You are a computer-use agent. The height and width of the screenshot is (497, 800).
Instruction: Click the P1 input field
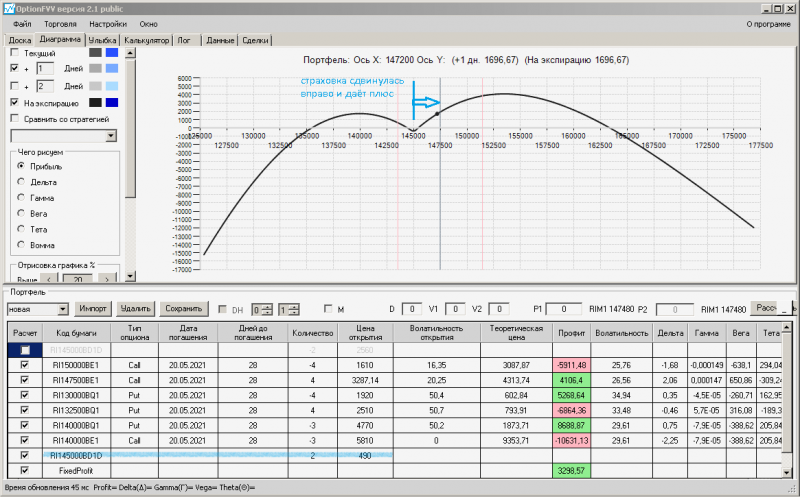click(x=564, y=309)
